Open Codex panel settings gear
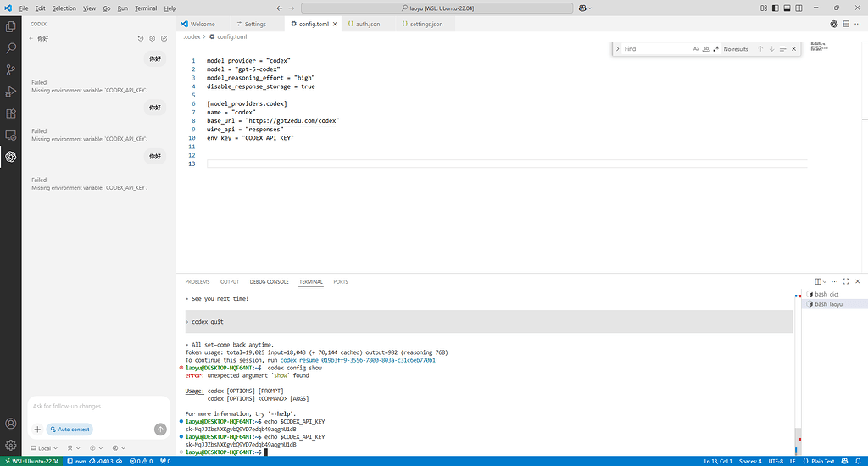Screen dimensions: 868x466 pyautogui.click(x=153, y=39)
